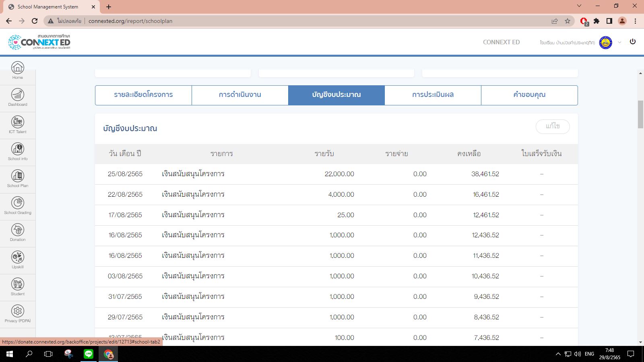The image size is (644, 362).
Task: Open the Student sidebar icon
Action: click(x=18, y=286)
